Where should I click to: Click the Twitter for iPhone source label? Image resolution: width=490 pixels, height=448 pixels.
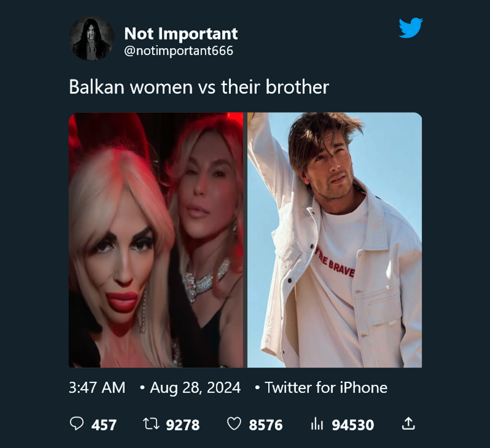[326, 388]
